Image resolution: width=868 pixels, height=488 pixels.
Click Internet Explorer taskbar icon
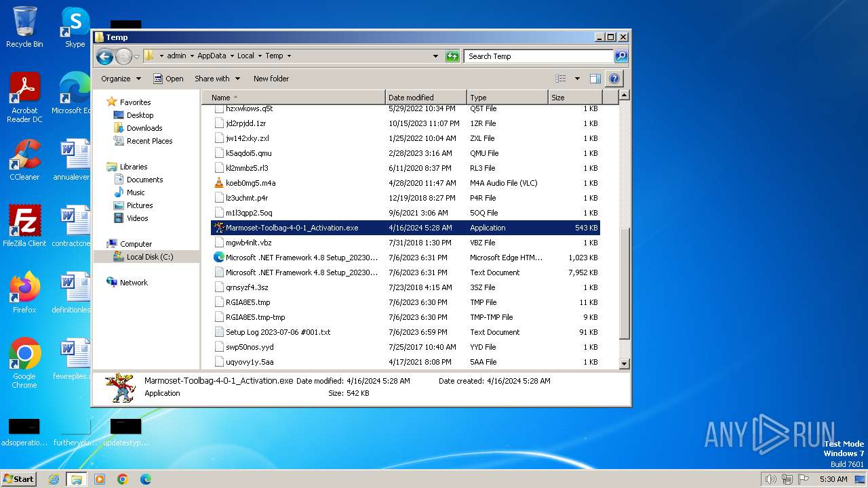coord(54,479)
